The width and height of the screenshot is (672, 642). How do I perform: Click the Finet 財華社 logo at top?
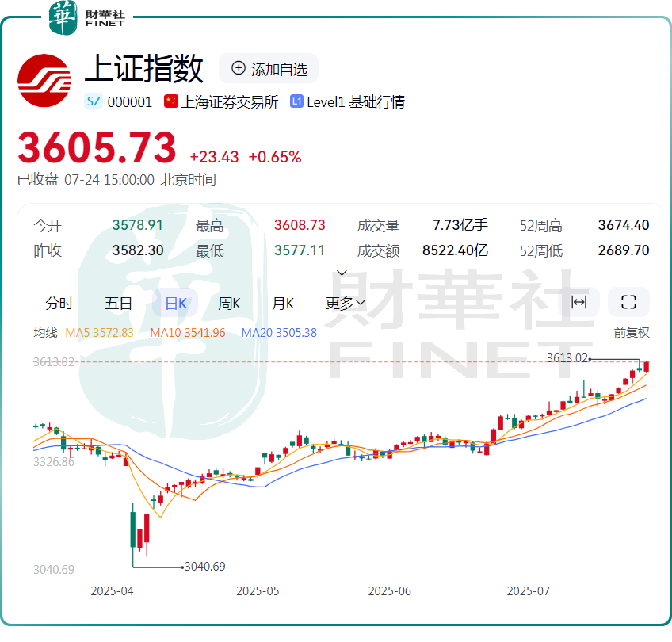pyautogui.click(x=87, y=17)
